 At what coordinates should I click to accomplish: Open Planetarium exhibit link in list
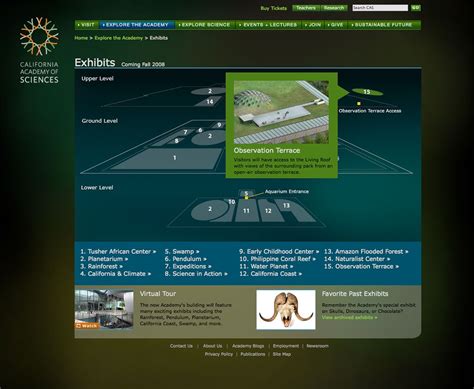[104, 259]
